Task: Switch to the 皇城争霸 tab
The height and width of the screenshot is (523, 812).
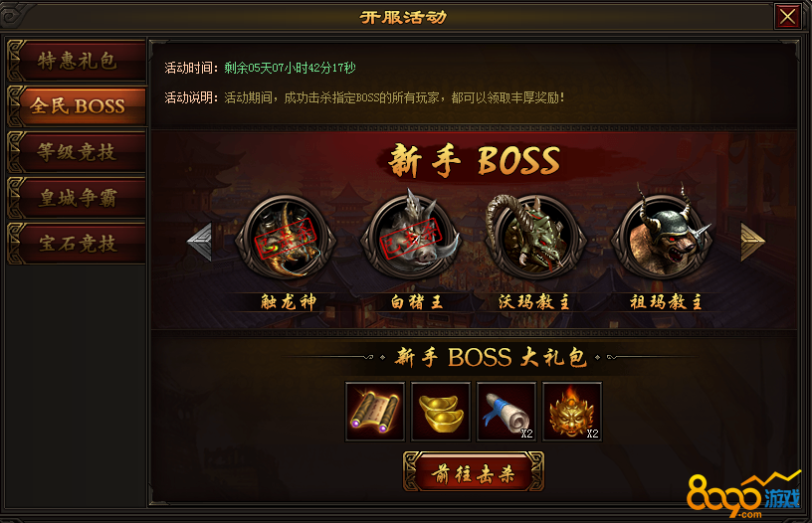Action: click(x=77, y=198)
